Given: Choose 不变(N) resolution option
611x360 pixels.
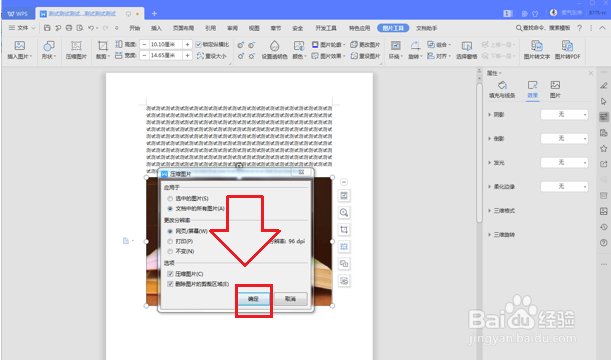Looking at the screenshot, I should click(x=170, y=252).
